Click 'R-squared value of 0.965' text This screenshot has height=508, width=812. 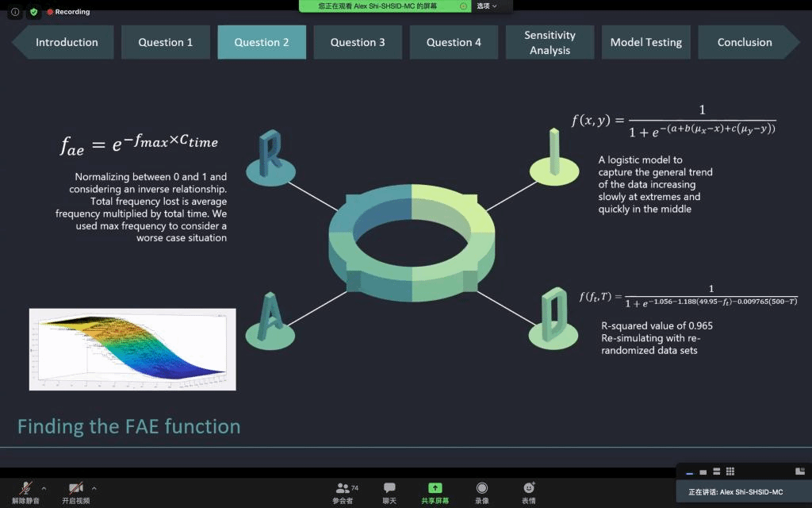[x=657, y=325]
